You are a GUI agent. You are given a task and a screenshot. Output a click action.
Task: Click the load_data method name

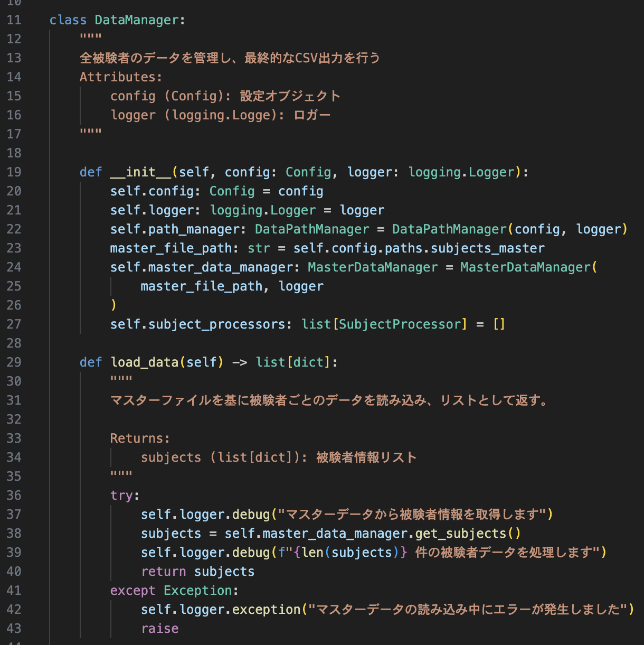(144, 362)
